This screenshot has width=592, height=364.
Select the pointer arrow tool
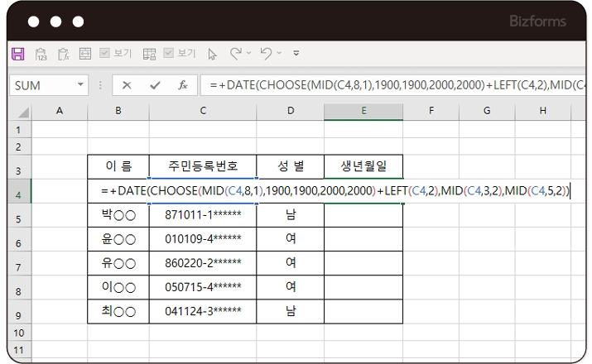click(x=212, y=54)
